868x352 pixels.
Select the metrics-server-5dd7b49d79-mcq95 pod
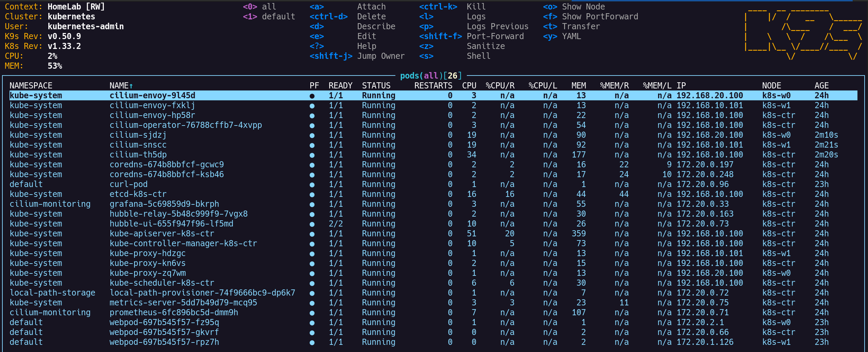433,303
